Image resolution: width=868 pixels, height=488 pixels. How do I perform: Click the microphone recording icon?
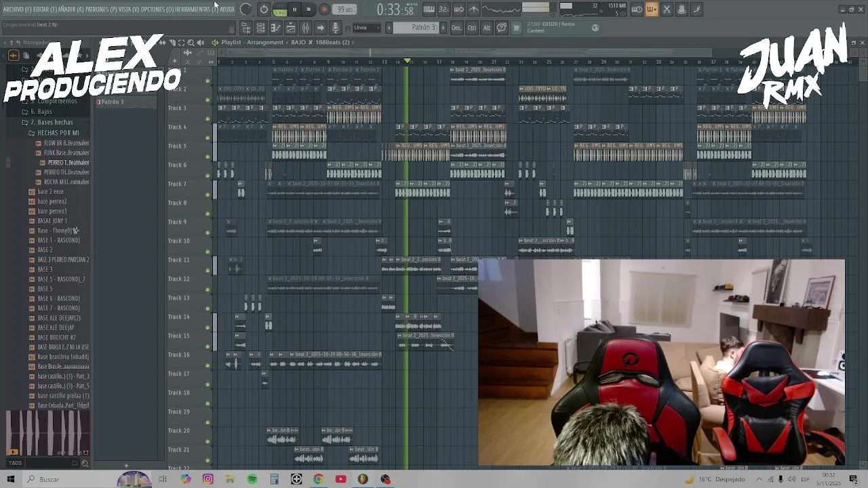[x=335, y=28]
